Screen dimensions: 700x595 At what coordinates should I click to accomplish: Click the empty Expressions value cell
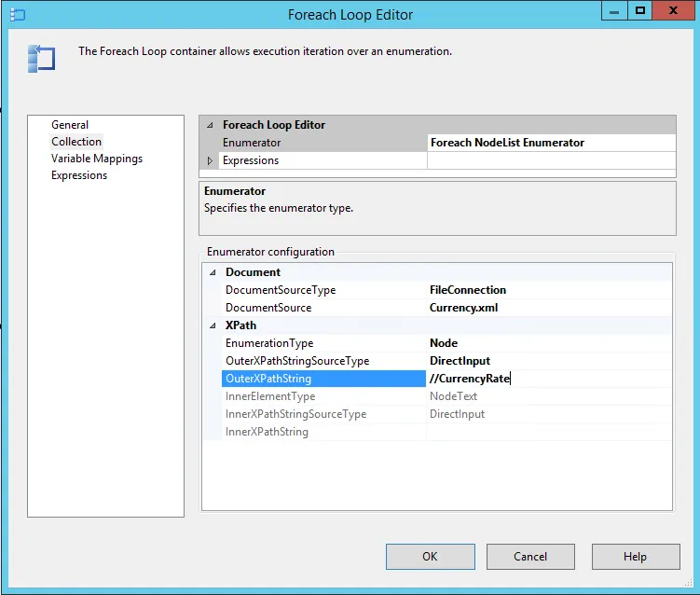tap(552, 160)
